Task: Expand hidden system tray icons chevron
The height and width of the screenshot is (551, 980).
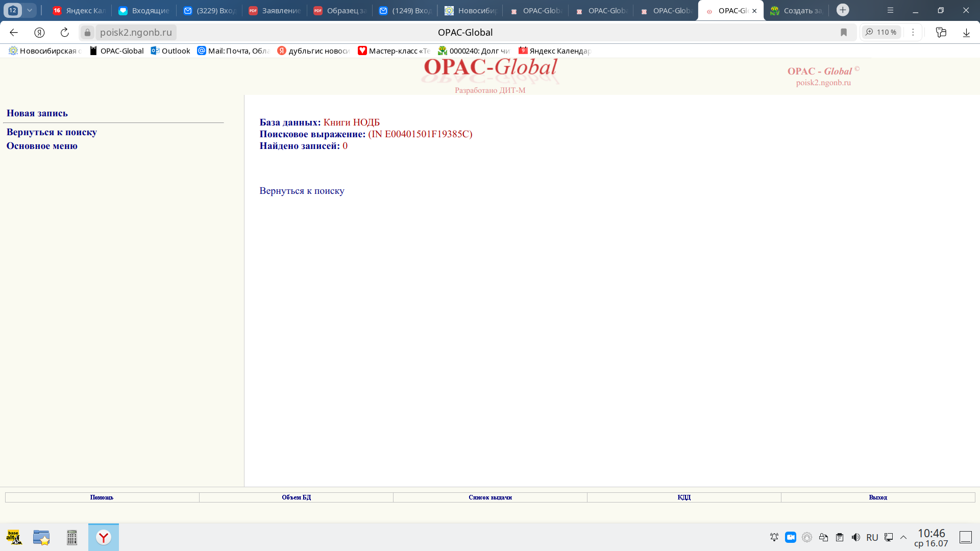Action: point(903,537)
